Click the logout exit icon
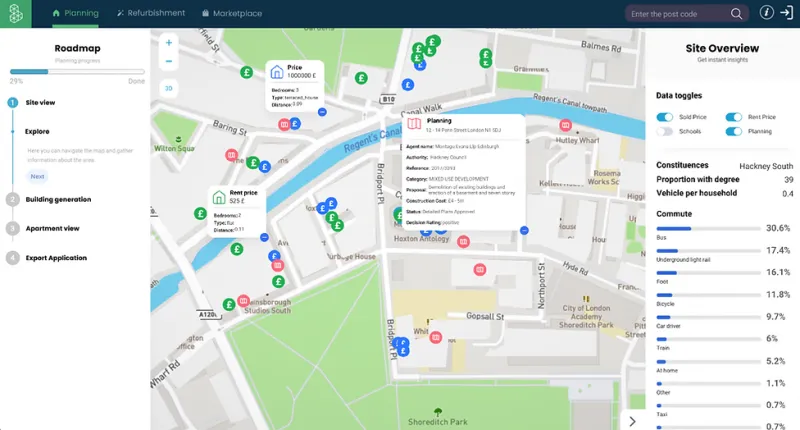This screenshot has height=430, width=800. point(786,13)
